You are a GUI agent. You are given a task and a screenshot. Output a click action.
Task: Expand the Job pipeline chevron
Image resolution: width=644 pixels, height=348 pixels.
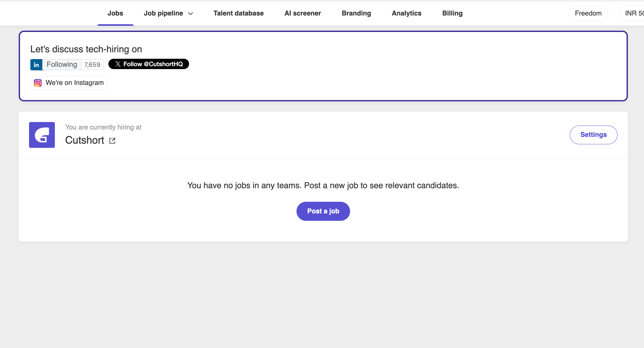191,14
